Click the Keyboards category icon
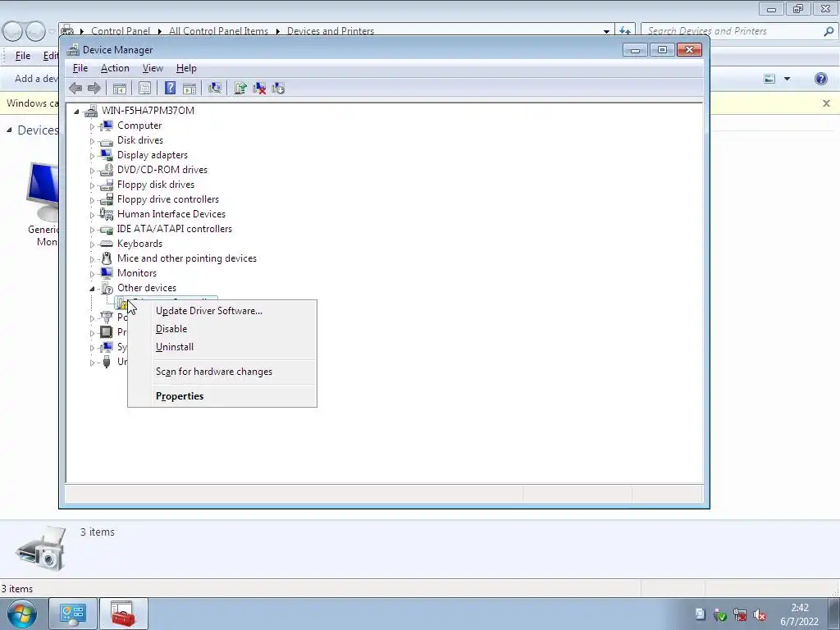 tap(107, 244)
